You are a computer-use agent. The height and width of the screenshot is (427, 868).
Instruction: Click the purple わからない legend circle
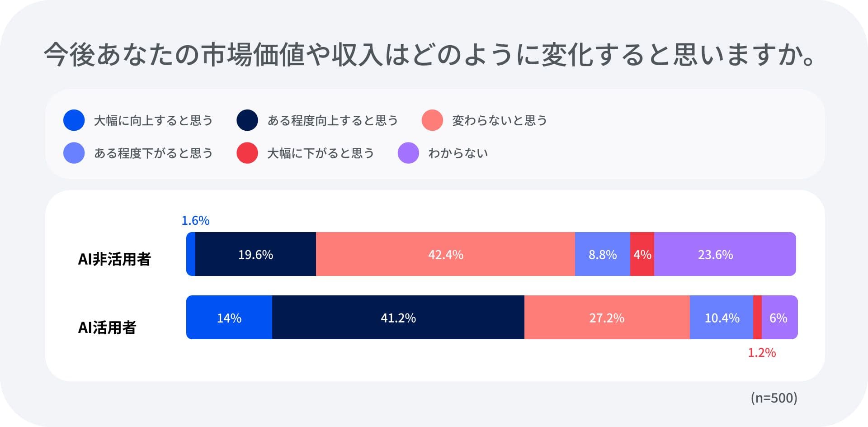[408, 153]
